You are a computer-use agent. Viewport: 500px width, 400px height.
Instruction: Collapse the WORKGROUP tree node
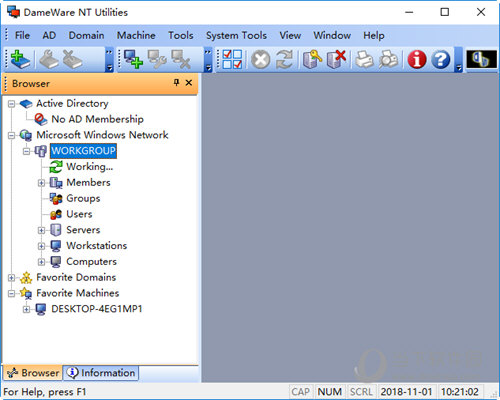click(26, 151)
